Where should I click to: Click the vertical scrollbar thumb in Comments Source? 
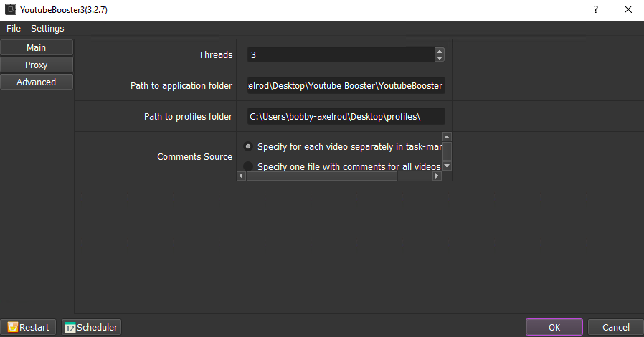click(x=447, y=151)
